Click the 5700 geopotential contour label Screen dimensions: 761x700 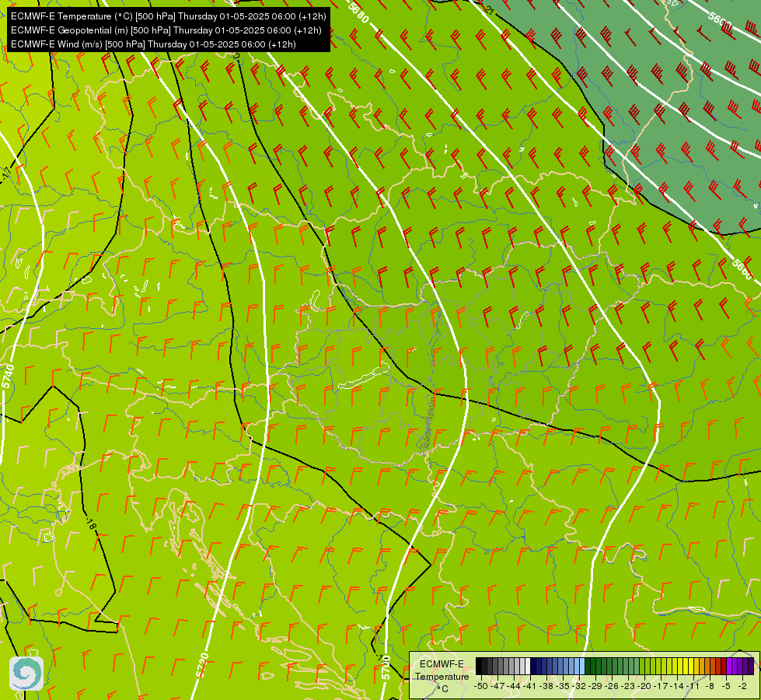pyautogui.click(x=386, y=667)
